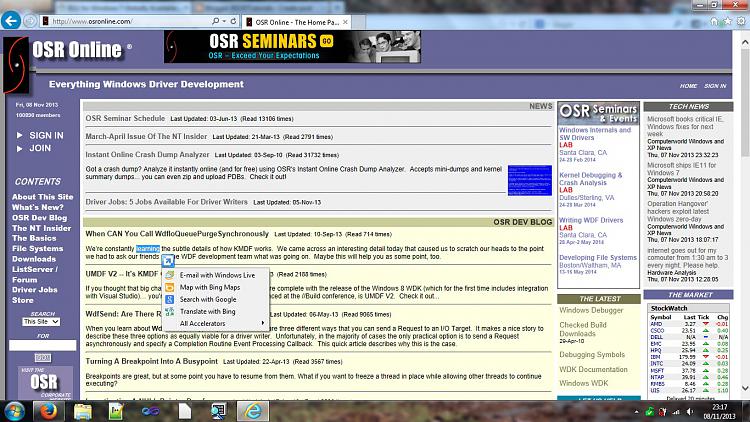Click the address bar URL

click(92, 21)
